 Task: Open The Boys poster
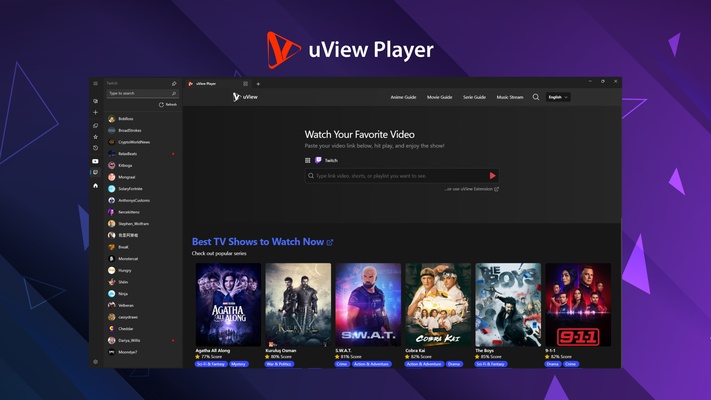coord(508,305)
